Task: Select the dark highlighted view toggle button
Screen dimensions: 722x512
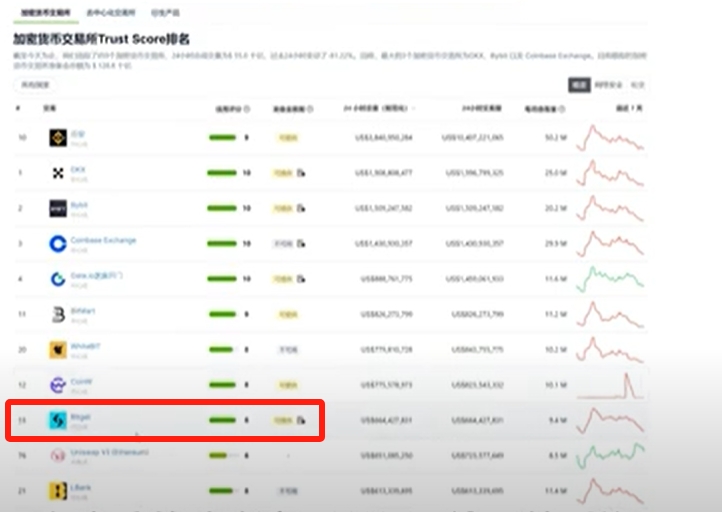Action: tap(579, 86)
